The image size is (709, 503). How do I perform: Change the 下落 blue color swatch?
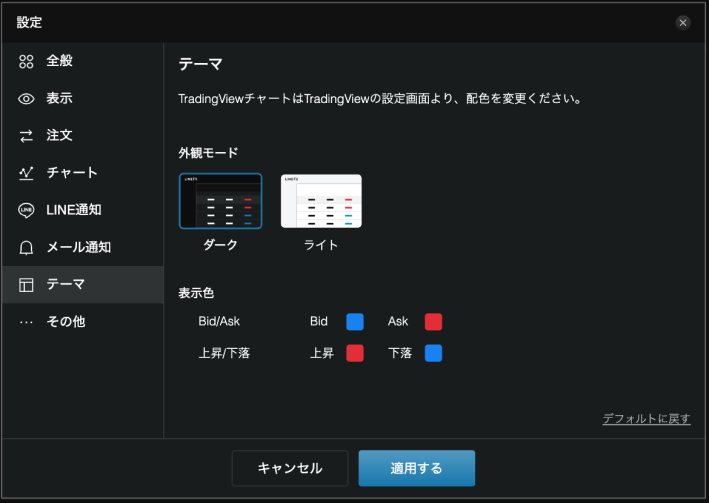(x=433, y=353)
